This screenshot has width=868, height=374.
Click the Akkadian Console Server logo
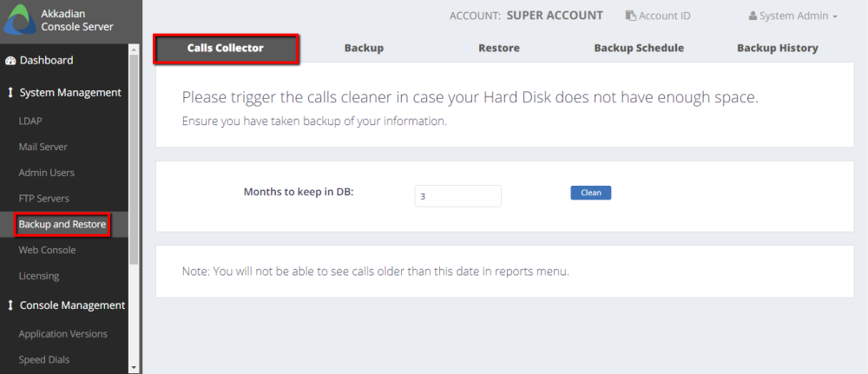coord(20,20)
